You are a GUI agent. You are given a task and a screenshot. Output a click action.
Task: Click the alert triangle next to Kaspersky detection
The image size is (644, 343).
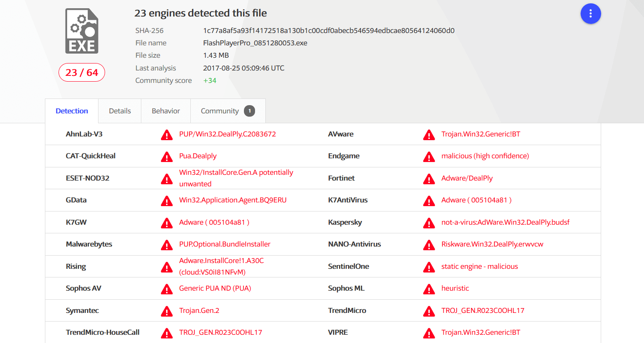(x=429, y=223)
